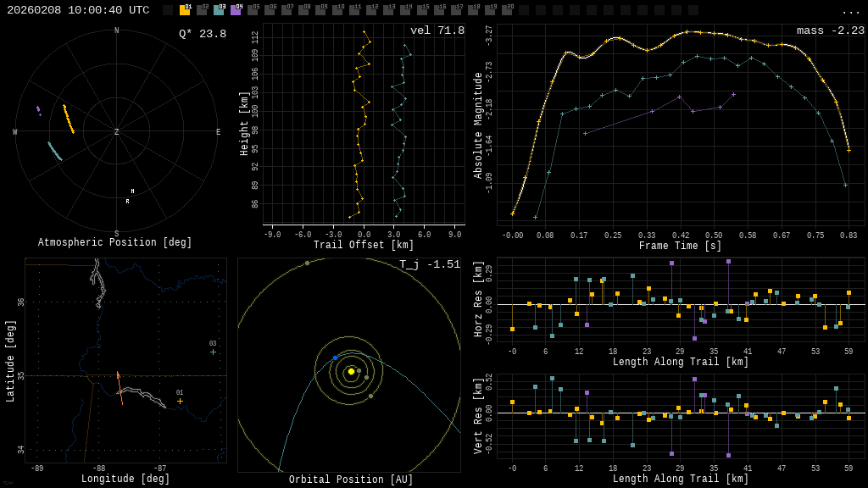Click the yellow Sun in orbital plot
Image resolution: width=868 pixels, height=488 pixels.
point(351,371)
